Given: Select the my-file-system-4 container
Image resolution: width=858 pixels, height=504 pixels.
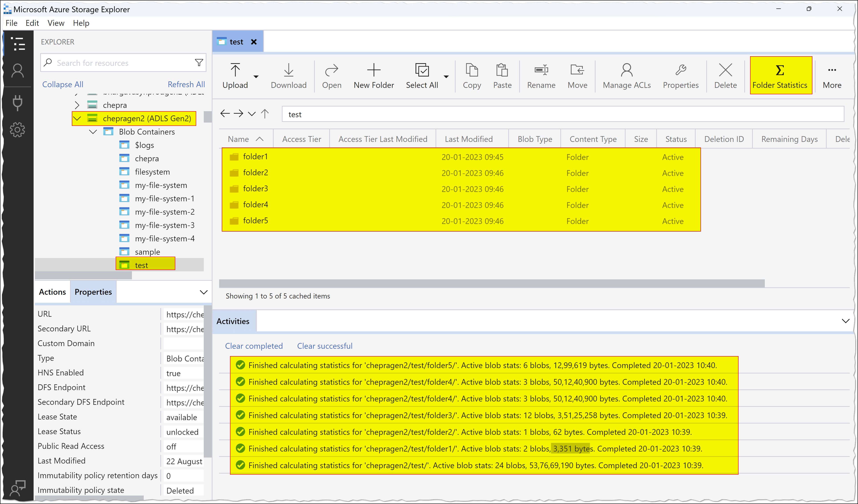Looking at the screenshot, I should (x=164, y=239).
